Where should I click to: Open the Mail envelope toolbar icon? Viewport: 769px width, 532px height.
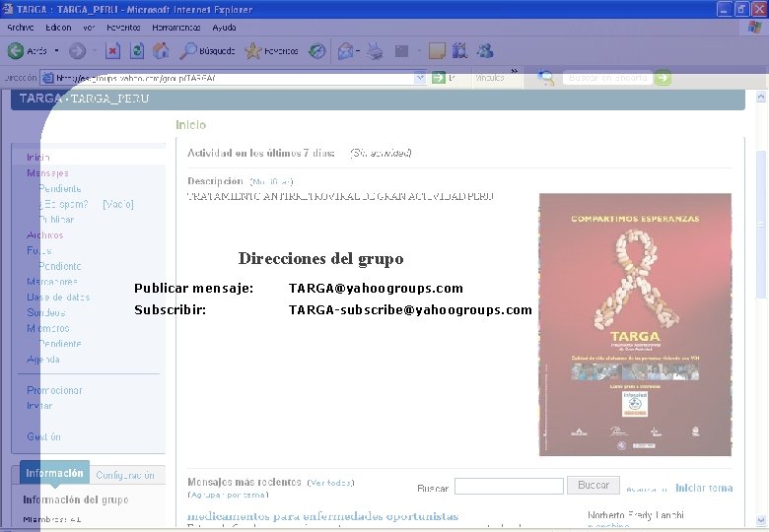345,50
